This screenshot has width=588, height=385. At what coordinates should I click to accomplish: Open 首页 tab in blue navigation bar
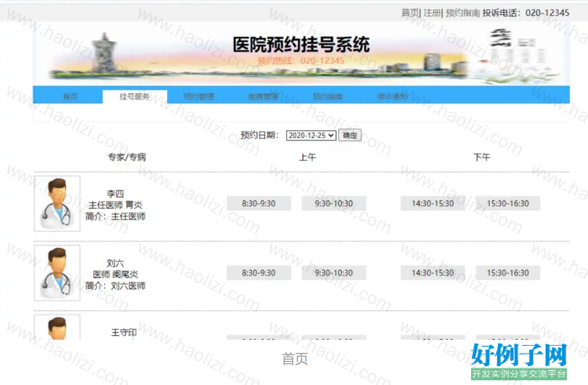tap(70, 97)
